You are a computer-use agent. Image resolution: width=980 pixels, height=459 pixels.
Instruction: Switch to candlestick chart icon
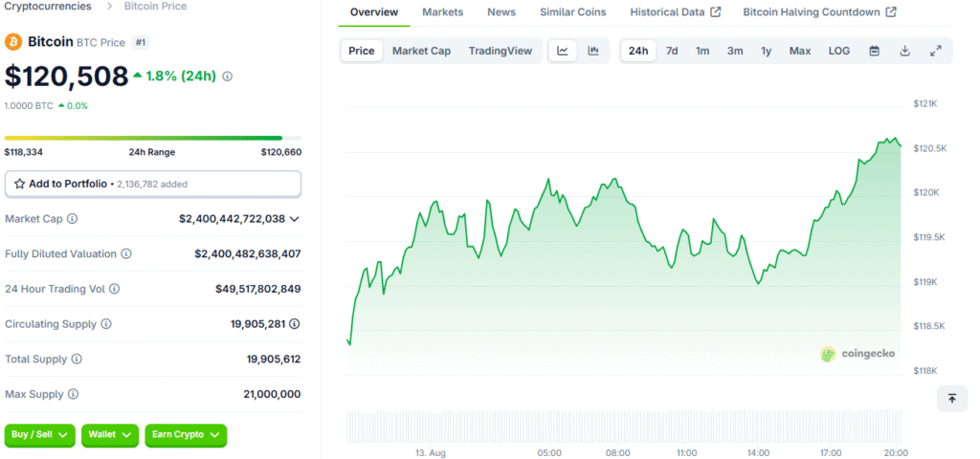pos(593,51)
